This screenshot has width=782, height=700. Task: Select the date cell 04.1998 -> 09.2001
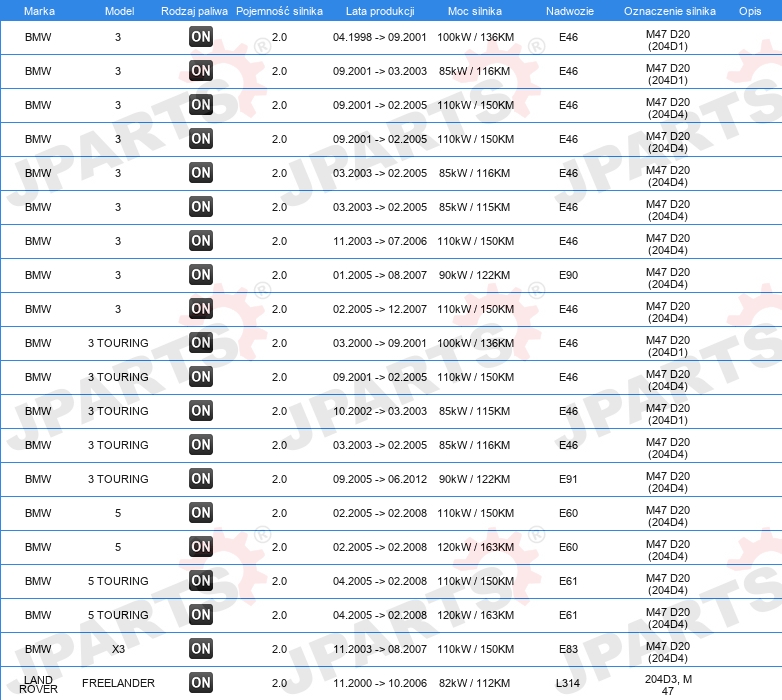380,37
